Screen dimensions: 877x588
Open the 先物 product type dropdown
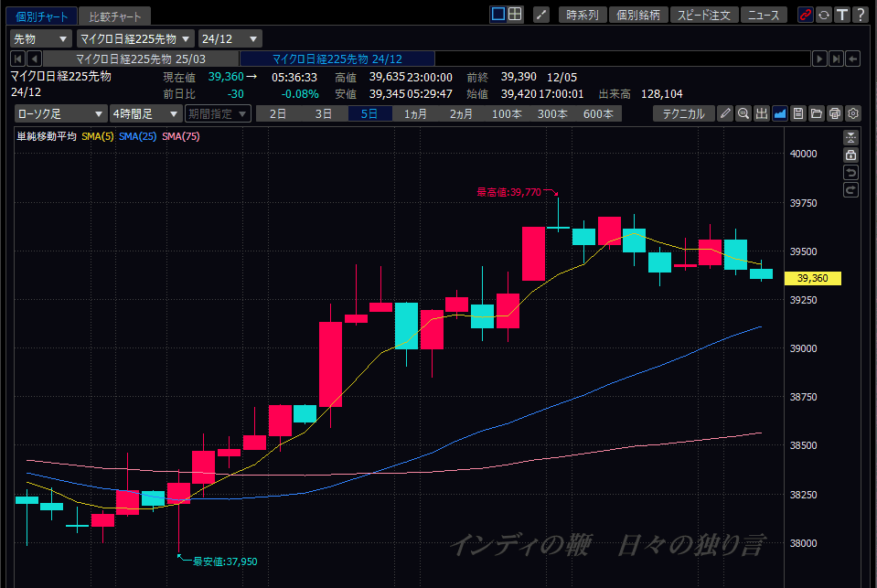[x=40, y=38]
